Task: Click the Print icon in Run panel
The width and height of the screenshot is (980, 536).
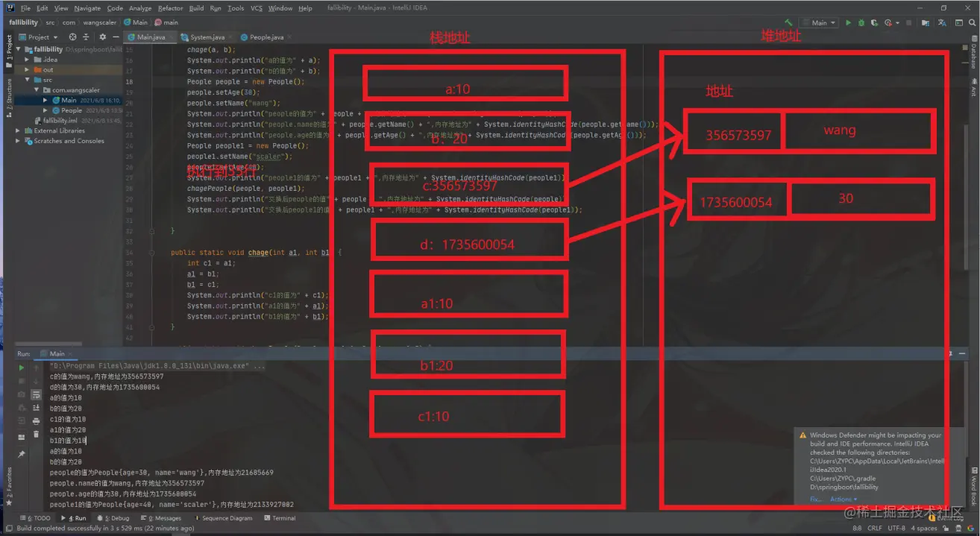Action: pos(37,421)
